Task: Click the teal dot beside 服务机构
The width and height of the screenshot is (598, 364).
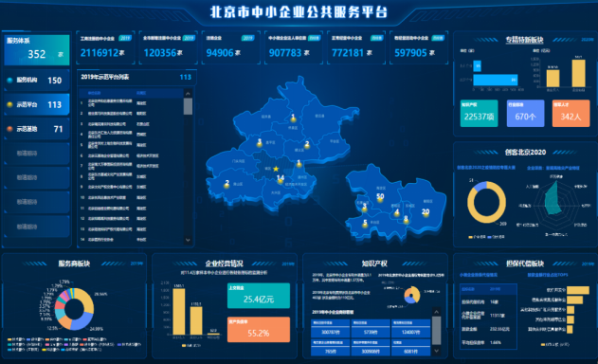Action: pyautogui.click(x=9, y=81)
